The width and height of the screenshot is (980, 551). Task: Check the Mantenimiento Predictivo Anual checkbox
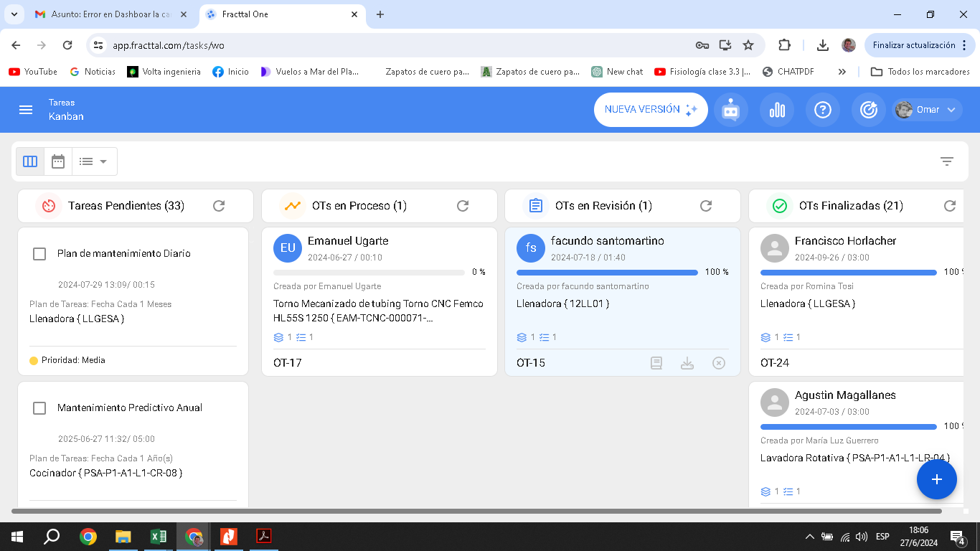39,408
